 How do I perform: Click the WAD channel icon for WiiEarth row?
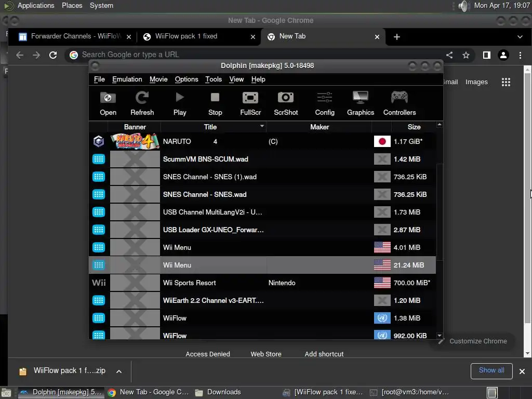pyautogui.click(x=99, y=300)
